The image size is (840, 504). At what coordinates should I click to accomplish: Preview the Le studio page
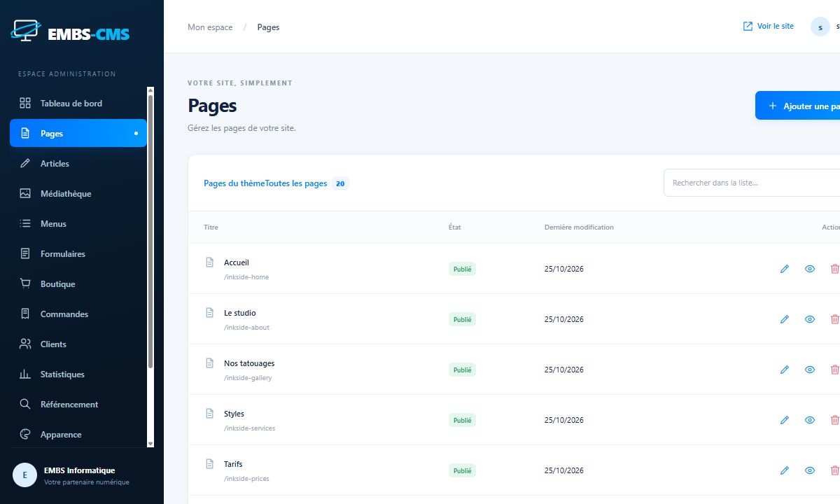810,319
